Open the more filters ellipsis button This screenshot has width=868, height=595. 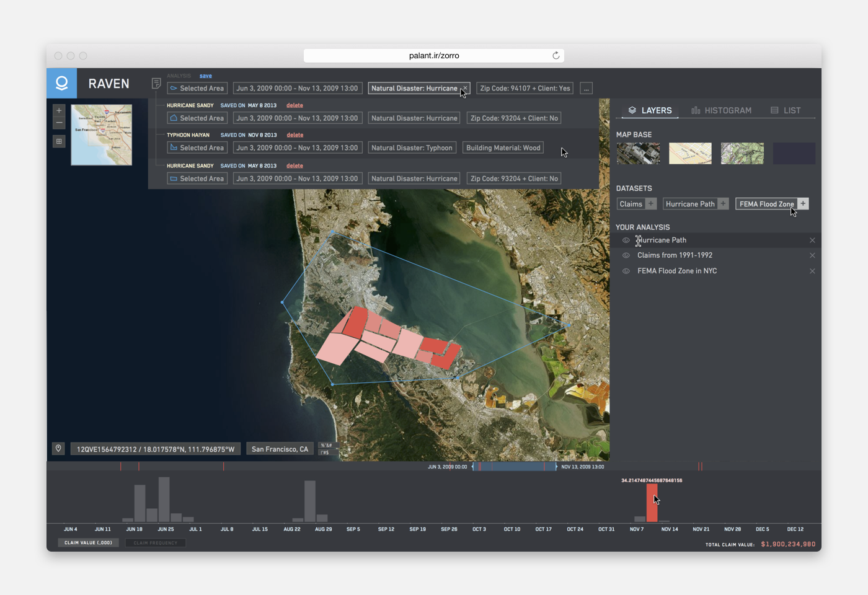pyautogui.click(x=586, y=89)
